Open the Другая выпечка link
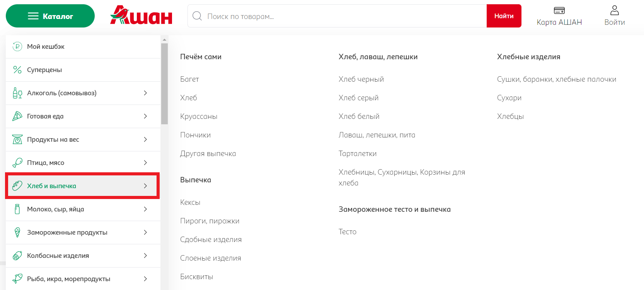Image resolution: width=644 pixels, height=290 pixels. [x=208, y=153]
